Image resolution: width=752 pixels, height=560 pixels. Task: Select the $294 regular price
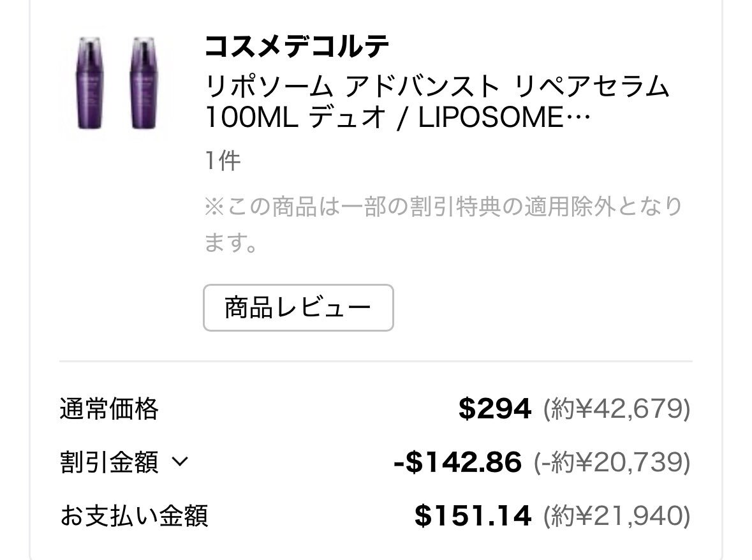pyautogui.click(x=495, y=409)
